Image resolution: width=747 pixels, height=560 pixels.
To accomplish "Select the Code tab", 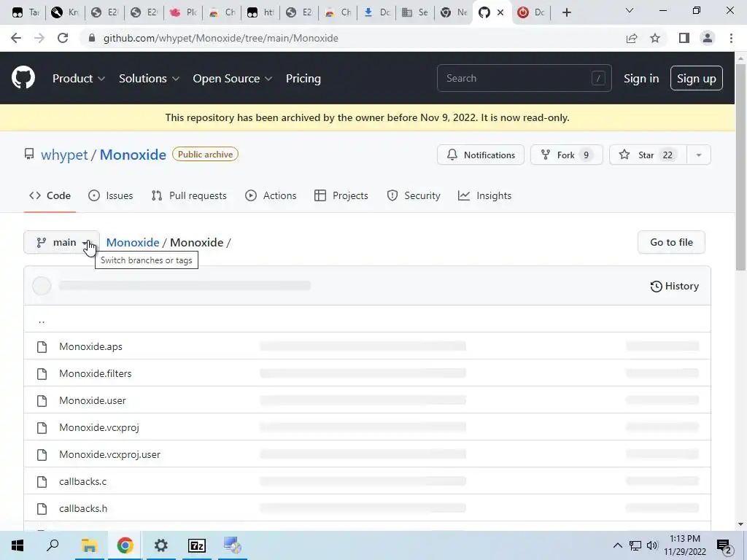I will tap(50, 195).
